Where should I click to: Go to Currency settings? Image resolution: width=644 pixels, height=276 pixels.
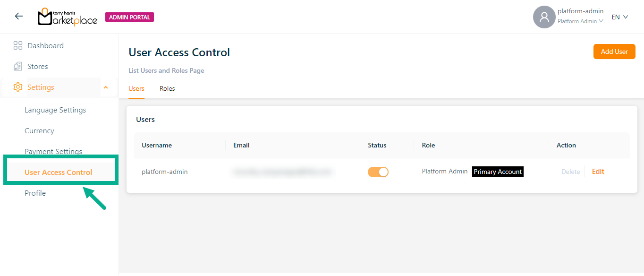39,130
